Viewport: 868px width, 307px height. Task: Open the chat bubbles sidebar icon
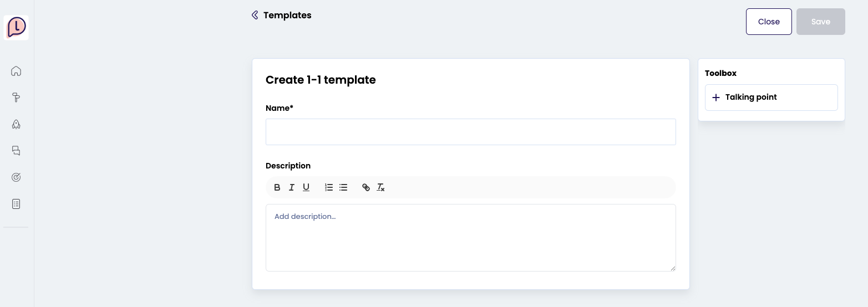pyautogui.click(x=16, y=151)
